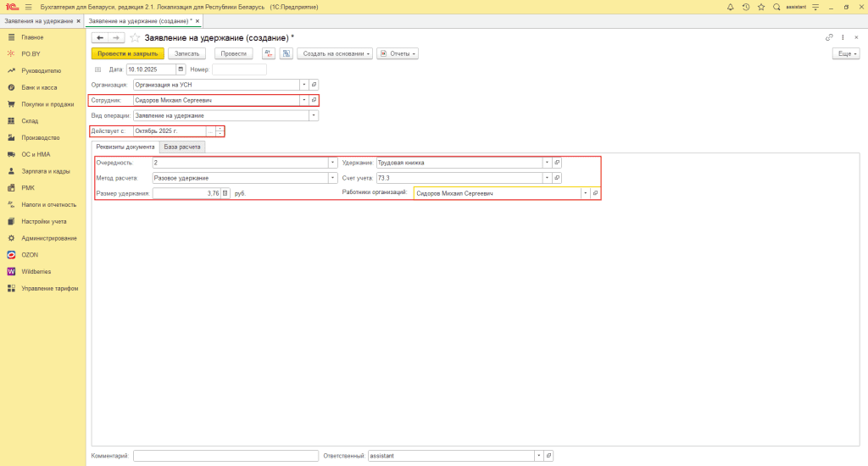Viewport: 868px width, 466px height.
Task: Open calculator in Размер удержания field
Action: pyautogui.click(x=225, y=193)
